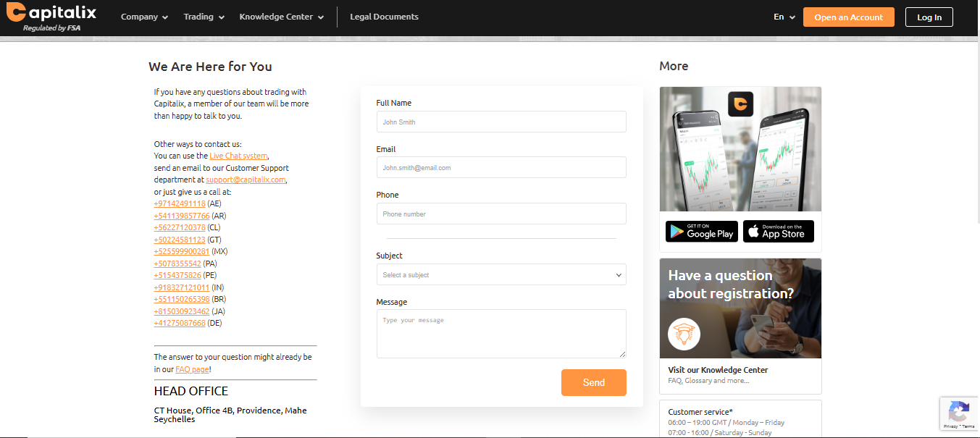Expand the Trading menu
This screenshot has width=980, height=438.
point(204,17)
